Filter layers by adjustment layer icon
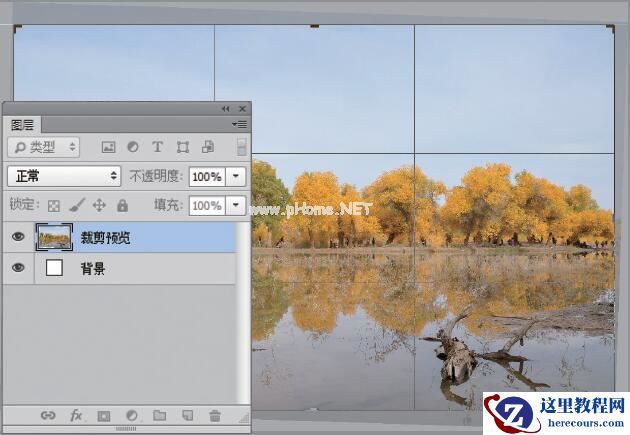630x435 pixels. click(133, 147)
